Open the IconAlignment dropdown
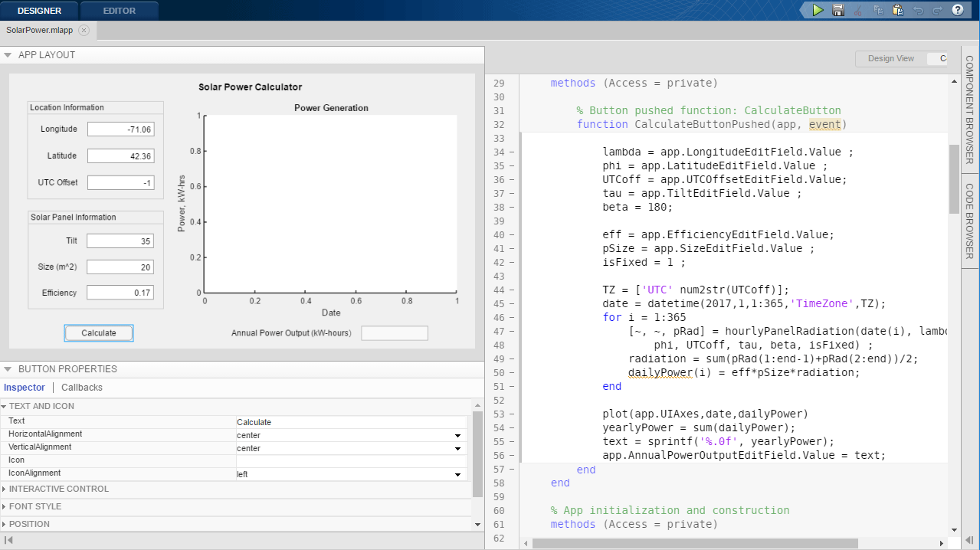Image resolution: width=980 pixels, height=550 pixels. click(457, 474)
